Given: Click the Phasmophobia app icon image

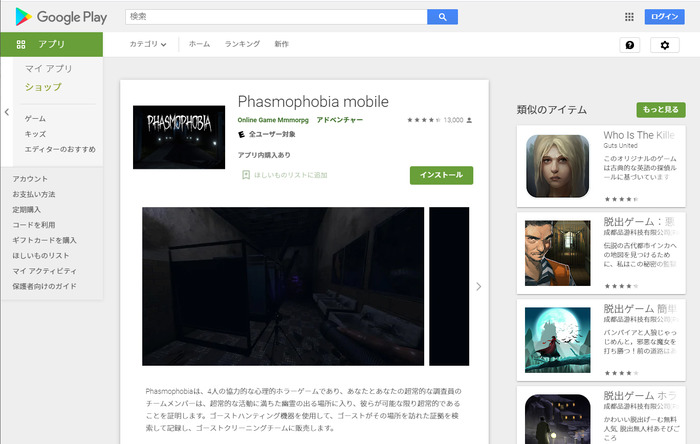Looking at the screenshot, I should (179, 137).
